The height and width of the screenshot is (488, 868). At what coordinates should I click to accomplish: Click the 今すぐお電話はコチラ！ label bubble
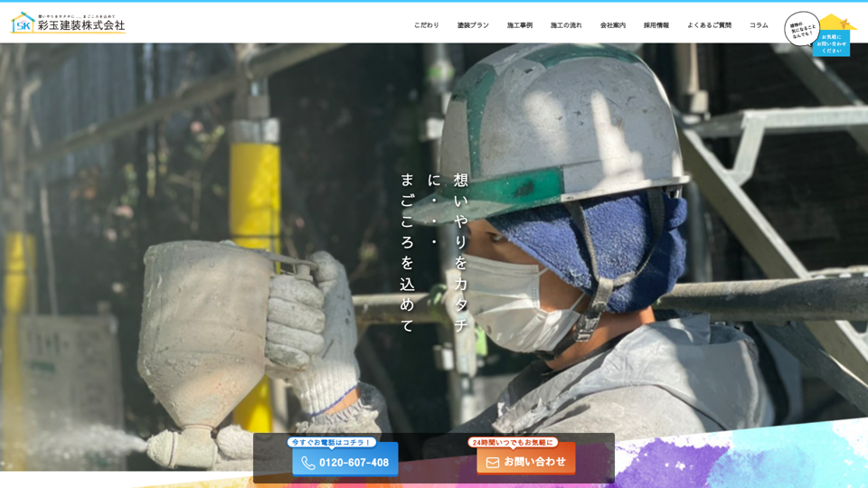(x=331, y=442)
